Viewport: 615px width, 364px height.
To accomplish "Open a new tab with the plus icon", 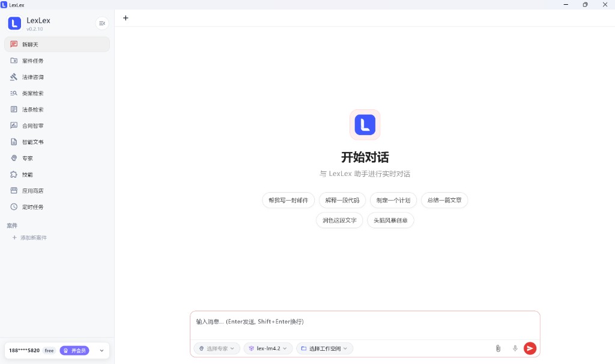I will coord(126,18).
